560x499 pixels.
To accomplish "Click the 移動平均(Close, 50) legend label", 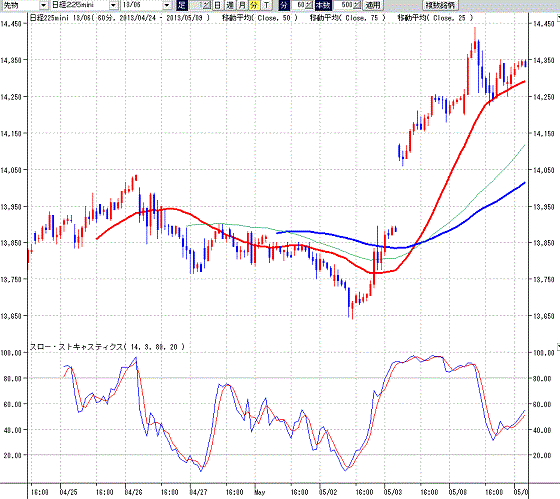I will (260, 18).
